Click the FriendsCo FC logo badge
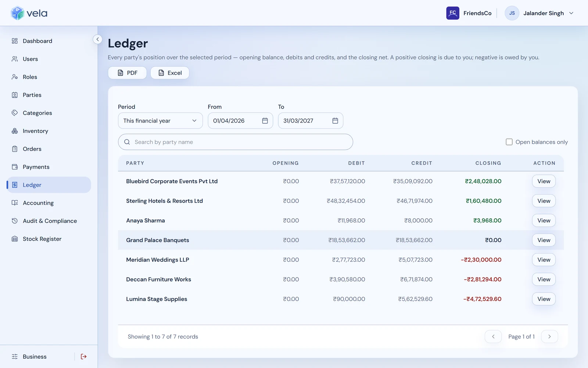The width and height of the screenshot is (588, 368). pyautogui.click(x=453, y=13)
